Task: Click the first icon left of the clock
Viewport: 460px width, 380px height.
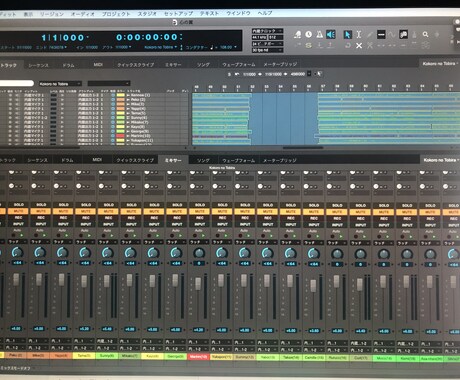Action: pos(297,35)
